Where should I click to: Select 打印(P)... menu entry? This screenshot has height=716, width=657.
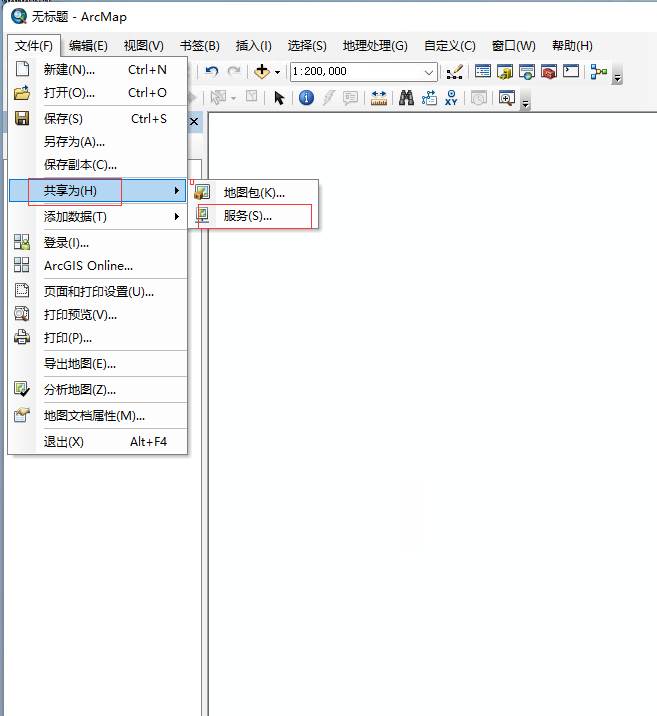click(98, 338)
